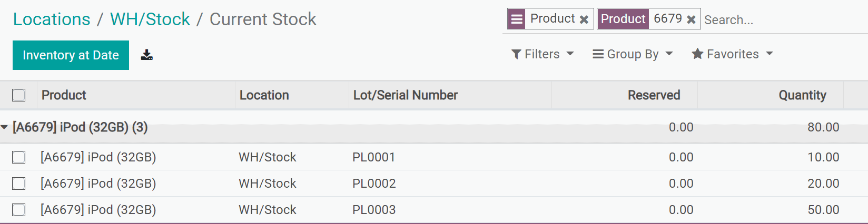
Task: Click the download export icon
Action: coord(147,55)
